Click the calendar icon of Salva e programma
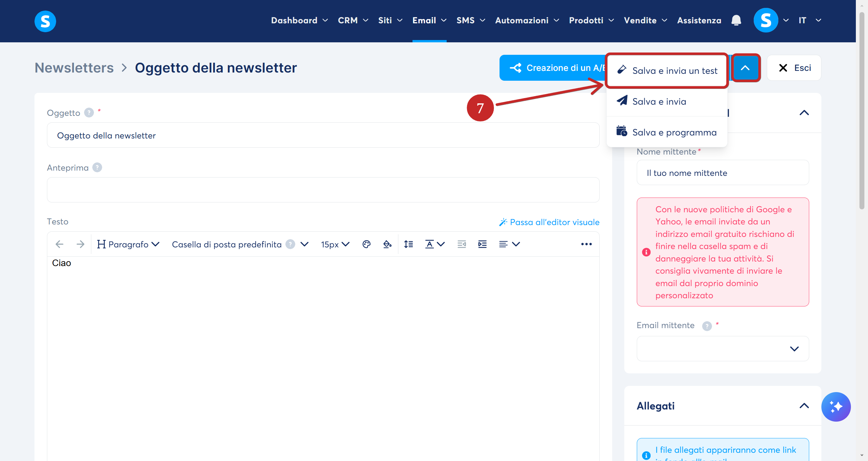The width and height of the screenshot is (868, 461). pyautogui.click(x=622, y=131)
